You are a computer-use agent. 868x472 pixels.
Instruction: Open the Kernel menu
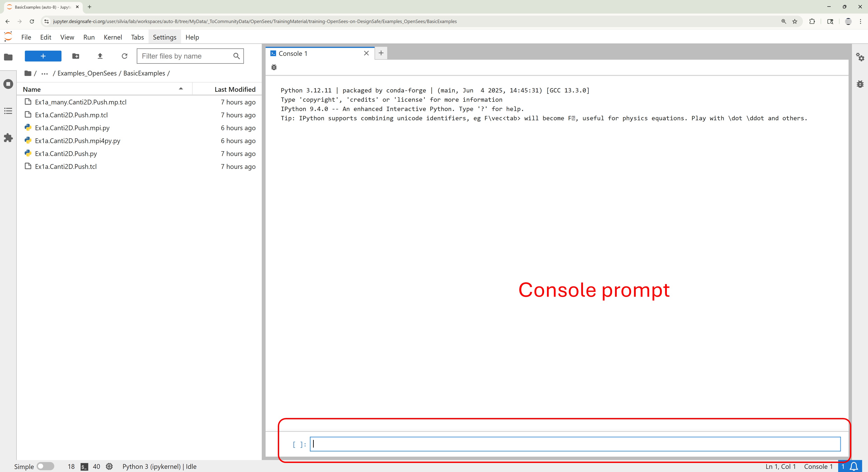click(113, 37)
